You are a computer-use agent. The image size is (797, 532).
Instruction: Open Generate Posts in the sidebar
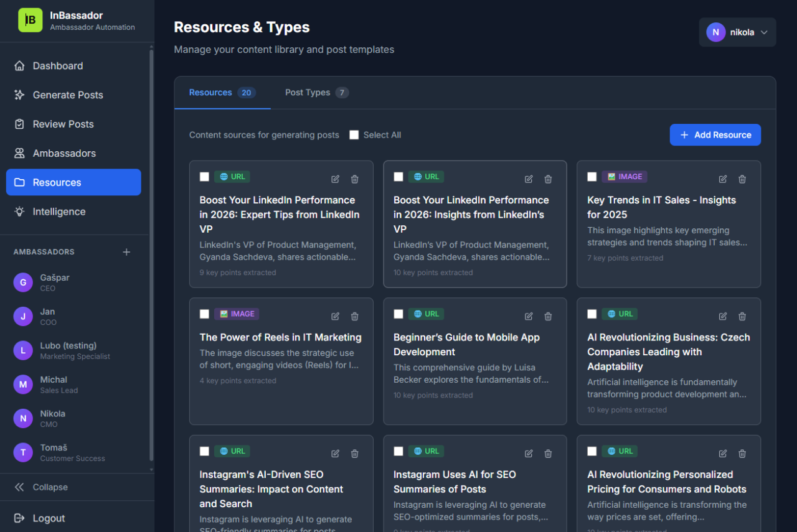(67, 95)
